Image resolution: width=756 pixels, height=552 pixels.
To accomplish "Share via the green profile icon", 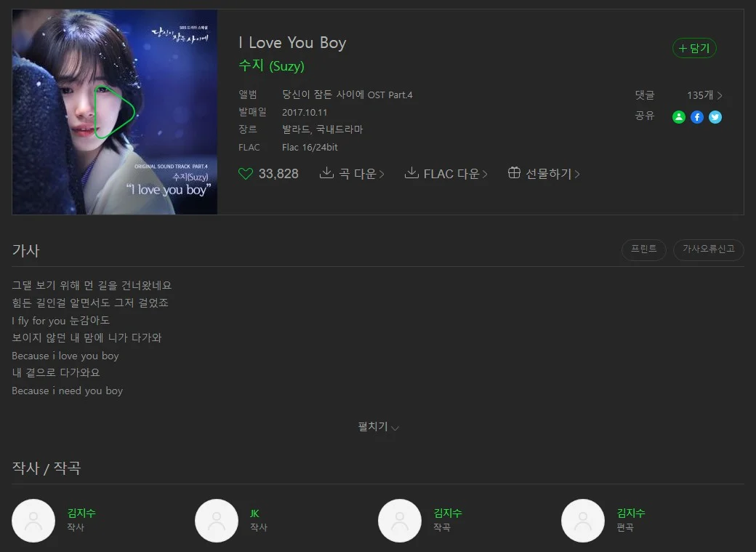I will [x=679, y=117].
